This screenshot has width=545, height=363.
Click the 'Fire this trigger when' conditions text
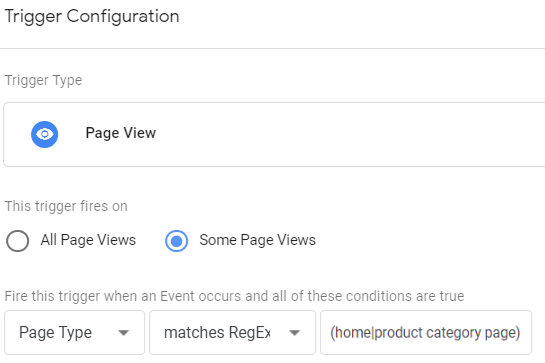[x=234, y=296]
